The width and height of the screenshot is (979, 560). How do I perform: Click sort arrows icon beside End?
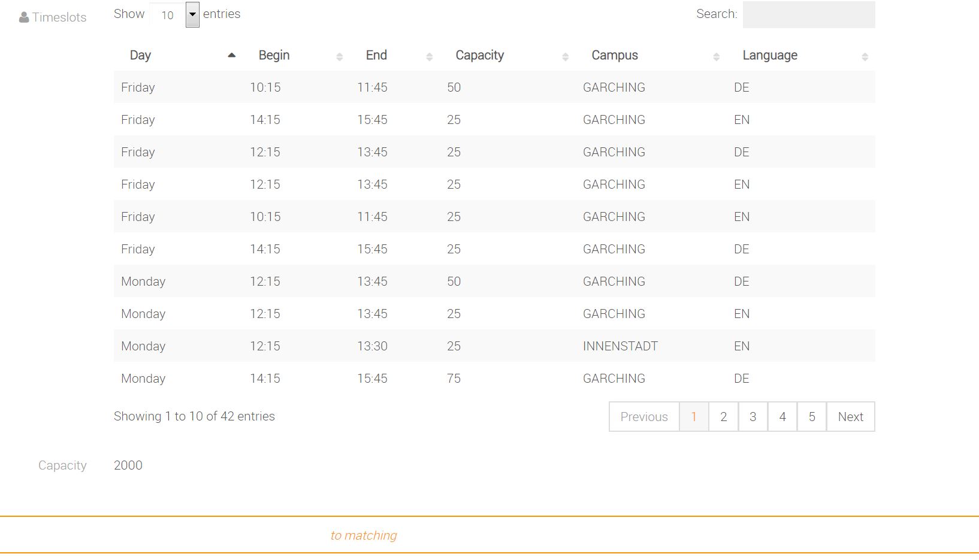tap(430, 56)
